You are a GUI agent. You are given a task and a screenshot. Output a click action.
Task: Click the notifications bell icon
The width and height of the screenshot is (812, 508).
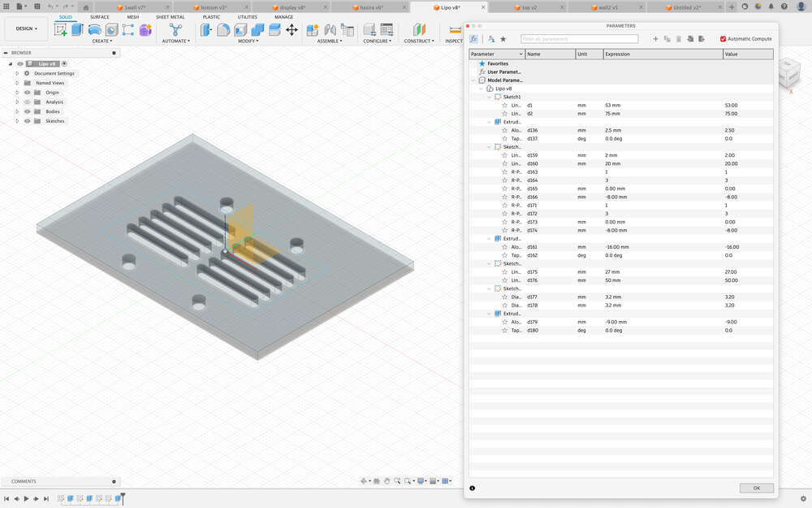(x=771, y=7)
